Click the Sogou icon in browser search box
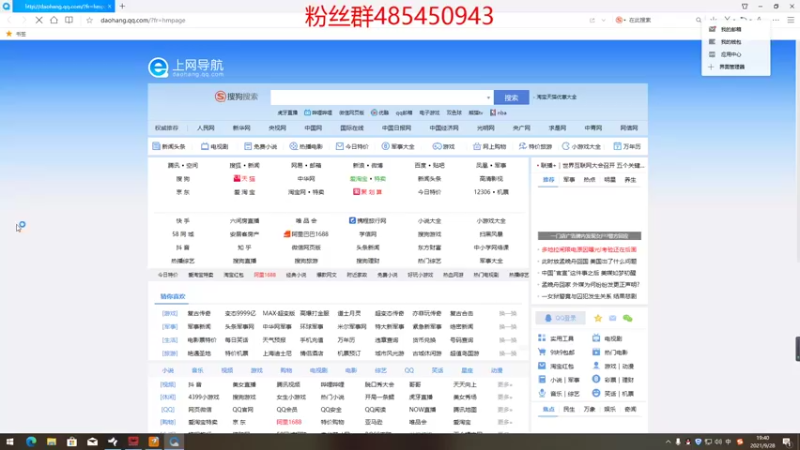The image size is (800, 450). (x=619, y=20)
